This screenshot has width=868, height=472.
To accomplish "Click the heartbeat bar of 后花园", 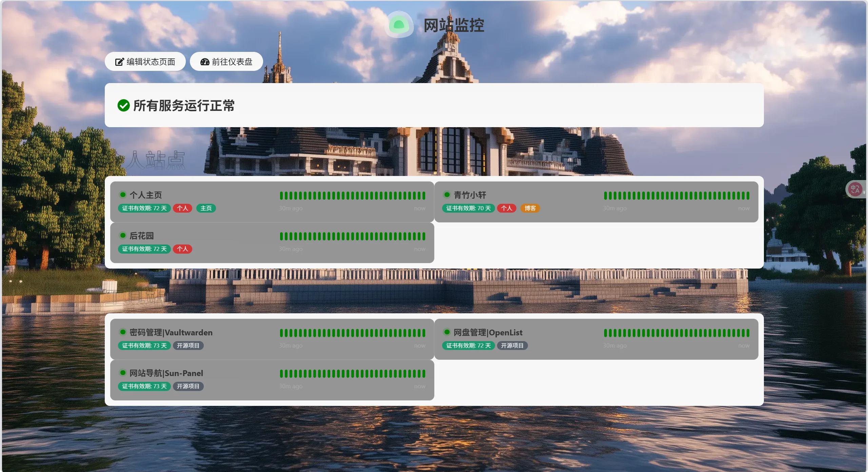I will click(352, 236).
